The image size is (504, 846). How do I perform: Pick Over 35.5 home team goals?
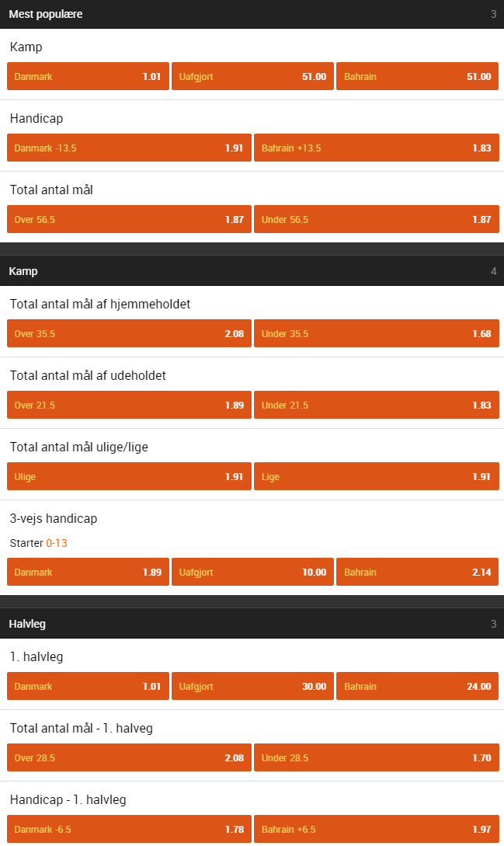tap(129, 333)
